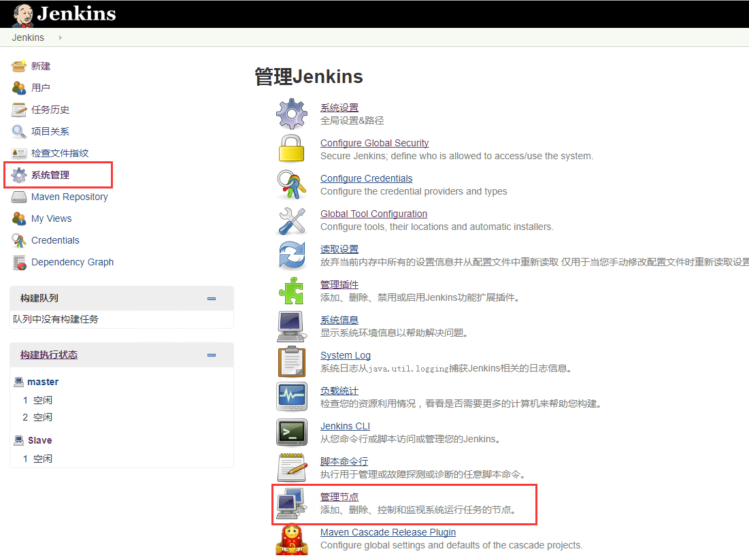Open 项目关系 in the sidebar
Viewport: 749px width, 560px height.
click(x=50, y=131)
